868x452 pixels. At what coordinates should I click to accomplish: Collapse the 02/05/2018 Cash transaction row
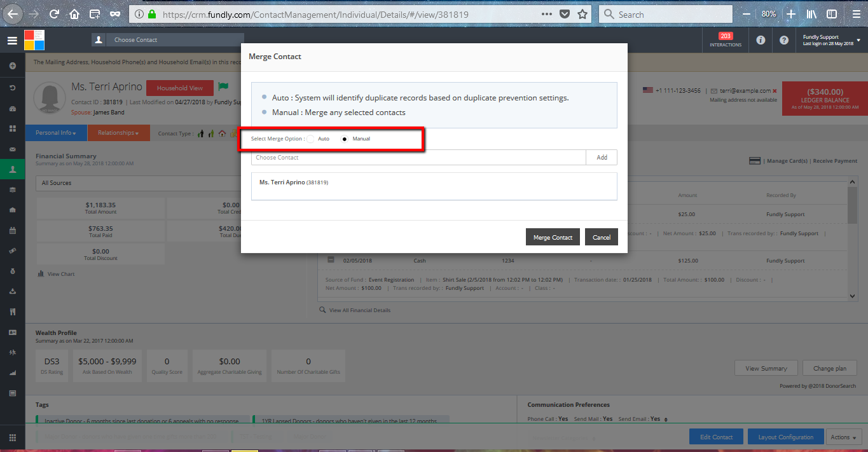tap(331, 260)
